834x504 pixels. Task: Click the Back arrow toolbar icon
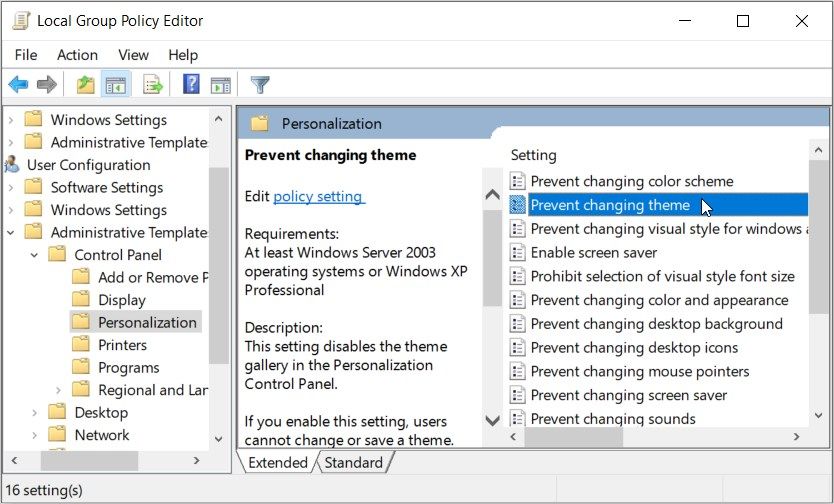[19, 84]
